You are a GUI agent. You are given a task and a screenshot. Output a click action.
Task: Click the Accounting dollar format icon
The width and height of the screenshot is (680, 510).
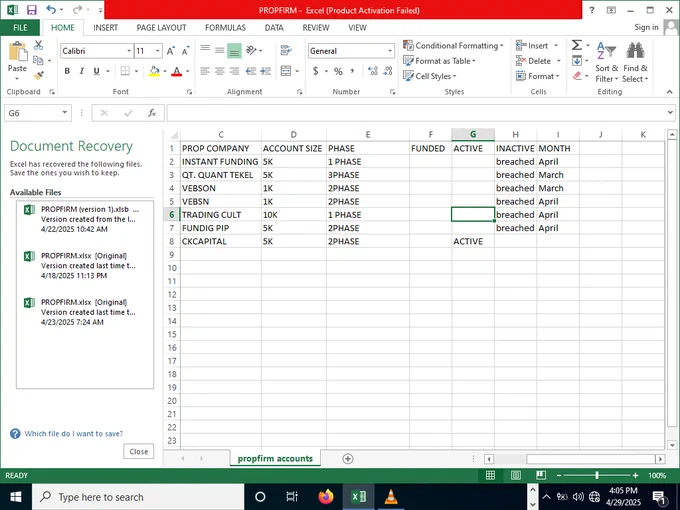[x=316, y=71]
